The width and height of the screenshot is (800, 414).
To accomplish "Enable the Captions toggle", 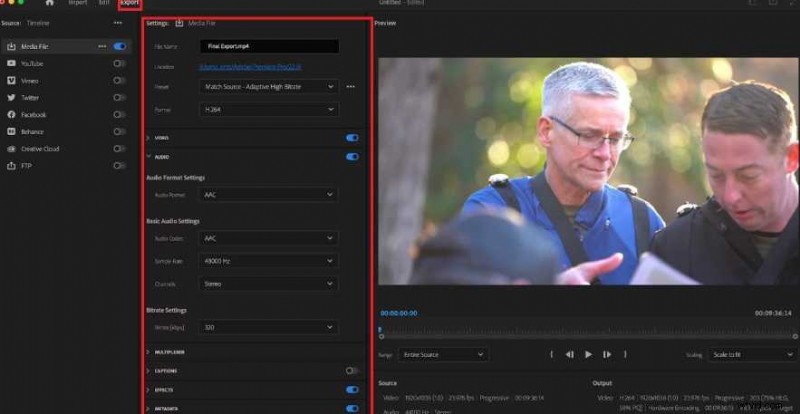I will tap(352, 371).
